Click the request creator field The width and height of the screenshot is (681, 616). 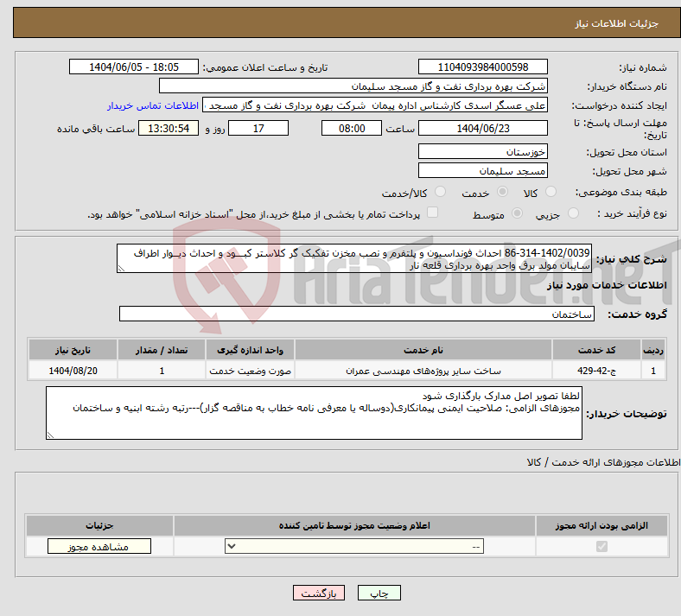click(375, 105)
